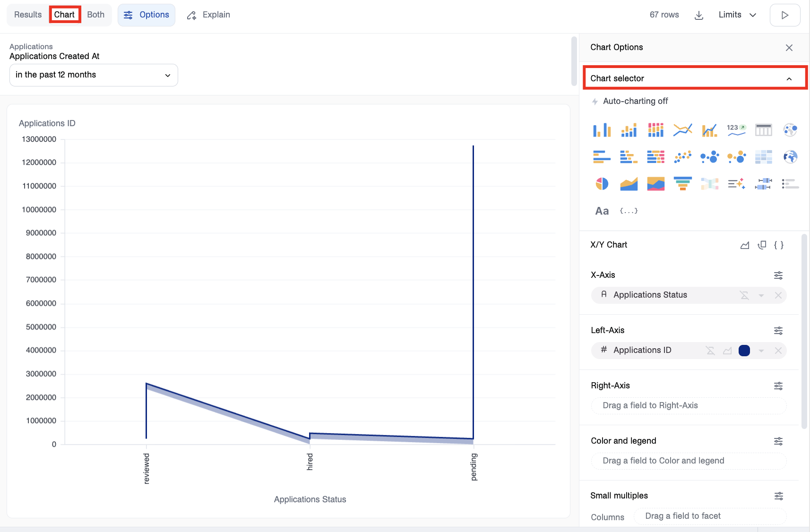
Task: Pick the heatmap chart icon
Action: point(763,157)
